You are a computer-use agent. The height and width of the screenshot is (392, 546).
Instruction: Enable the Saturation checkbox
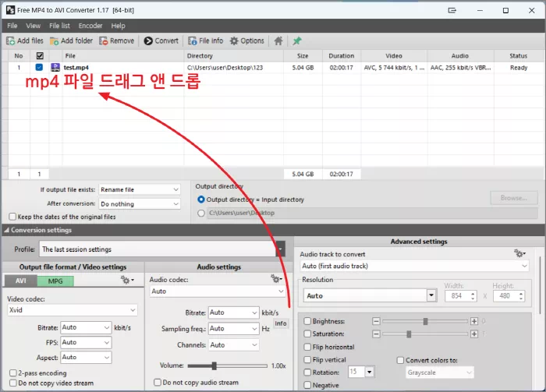(x=307, y=334)
